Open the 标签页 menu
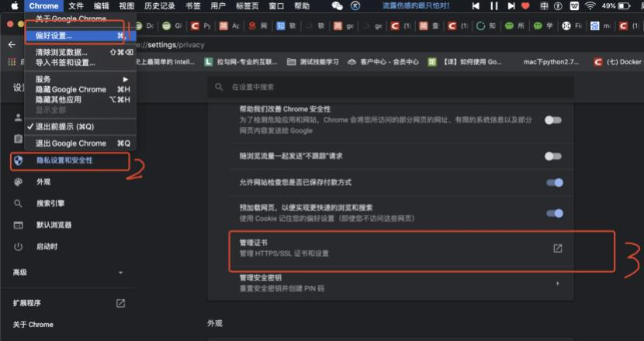The image size is (644, 341). pyautogui.click(x=248, y=5)
